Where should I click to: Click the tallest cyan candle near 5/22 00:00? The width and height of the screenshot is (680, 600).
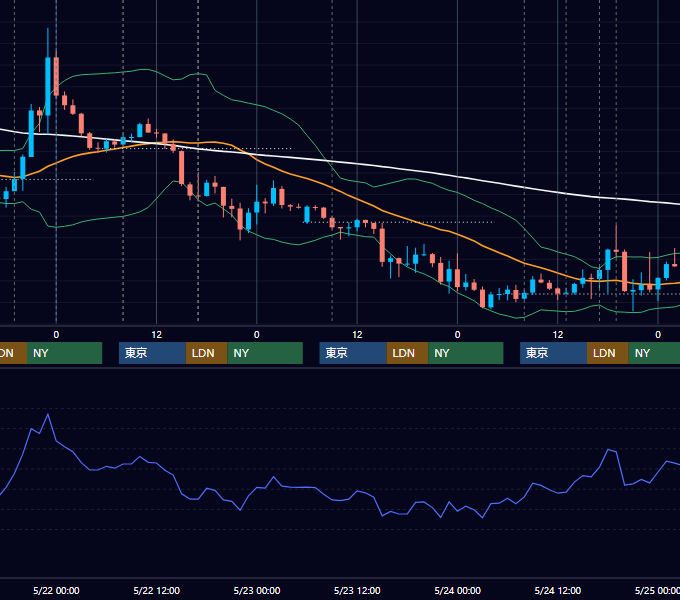48,86
